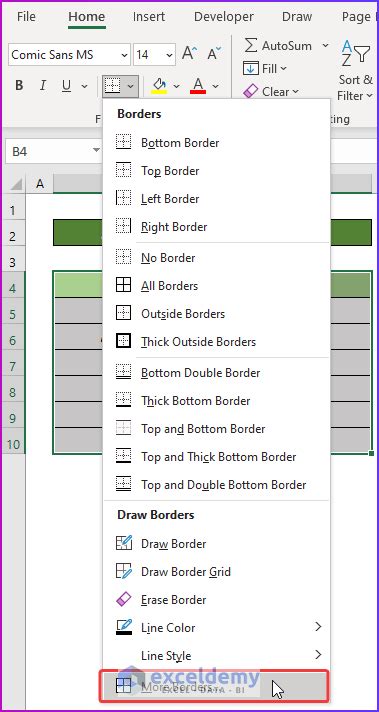The width and height of the screenshot is (379, 712).
Task: Open the File tab
Action: point(26,17)
